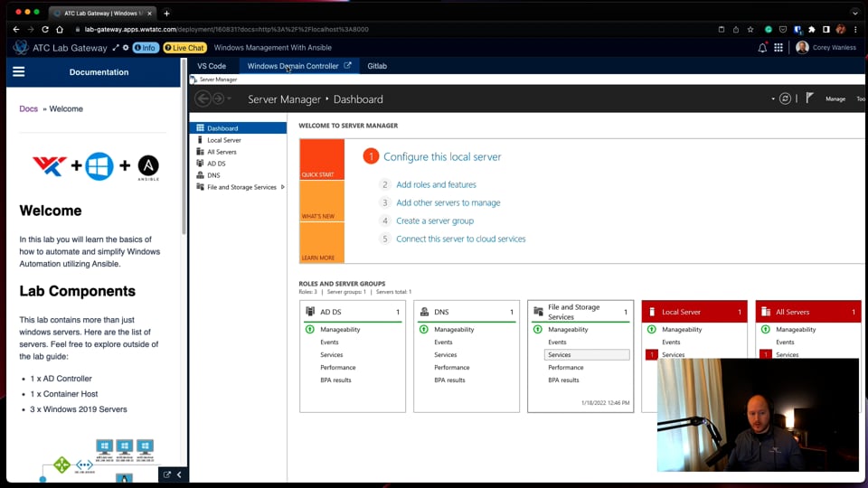Screen dimensions: 868x488
Task: Click Add roles and features link
Action: point(436,184)
